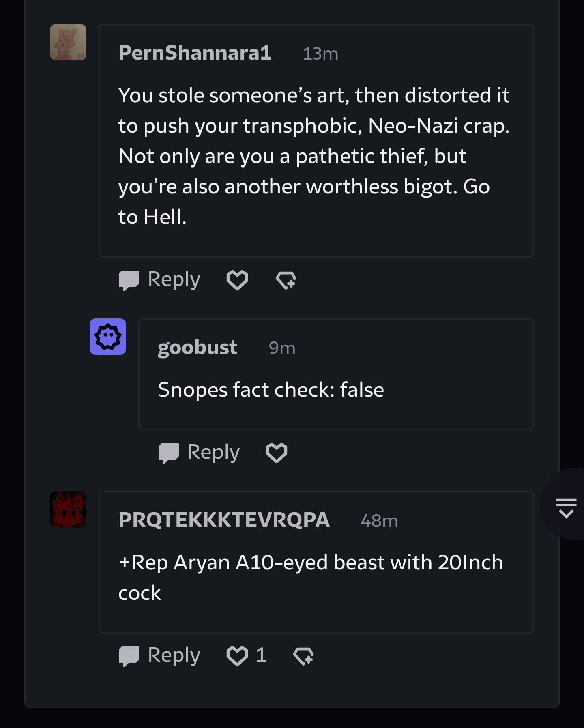
Task: Open the goobust username link
Action: [x=198, y=348]
